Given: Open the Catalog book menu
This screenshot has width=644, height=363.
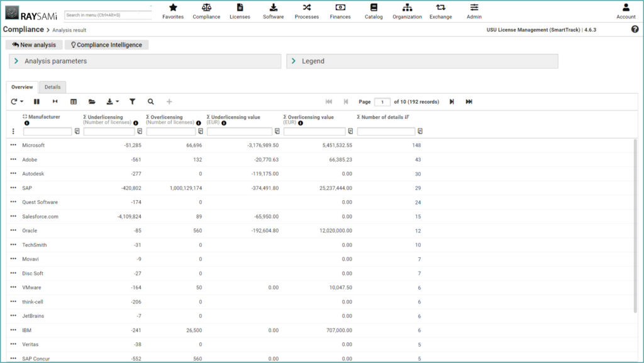Looking at the screenshot, I should tap(374, 11).
